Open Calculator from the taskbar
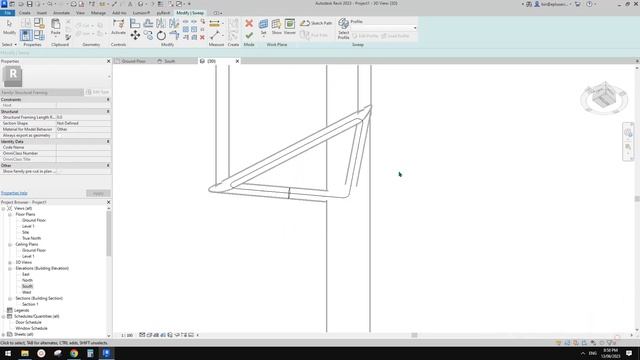This screenshot has width=640, height=360. coord(90,353)
